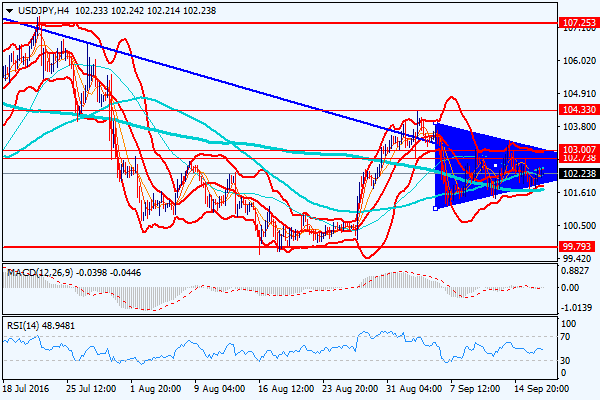The image size is (600, 400).
Task: Click the MACD(12,26,9) indicator label
Action: tap(40, 272)
